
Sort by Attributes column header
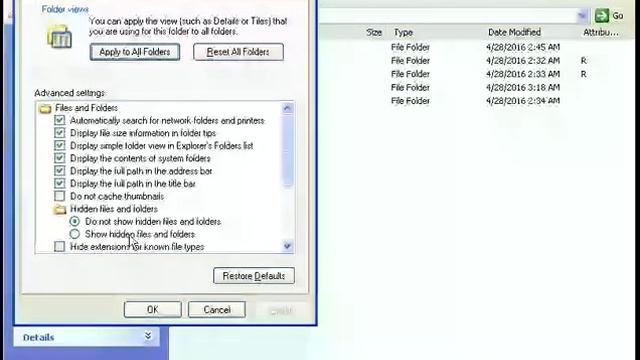(600, 33)
